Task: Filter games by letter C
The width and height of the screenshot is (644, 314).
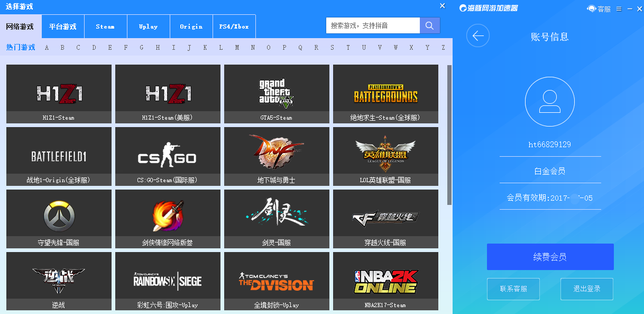Action: pyautogui.click(x=78, y=48)
